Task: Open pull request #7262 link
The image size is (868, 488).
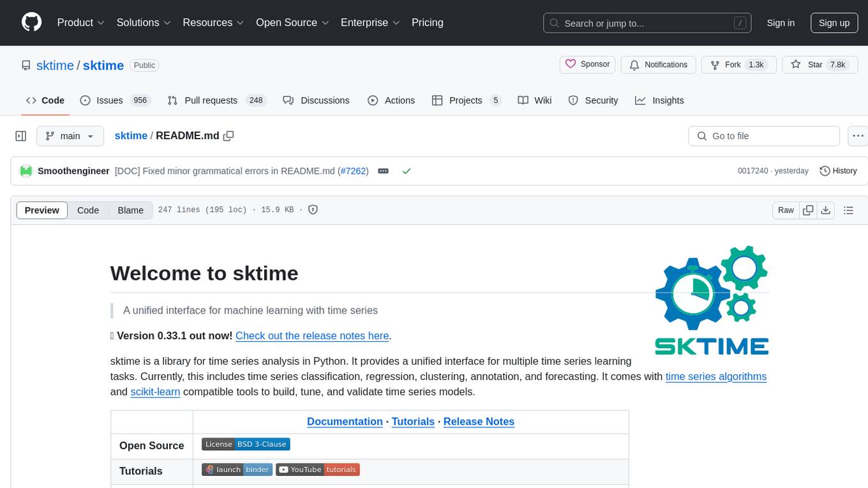Action: pyautogui.click(x=353, y=171)
